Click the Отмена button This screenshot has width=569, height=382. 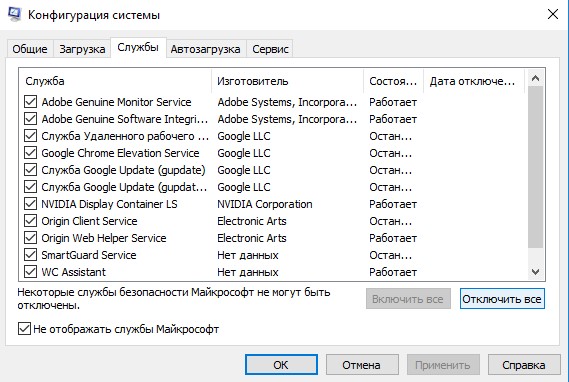(x=362, y=365)
